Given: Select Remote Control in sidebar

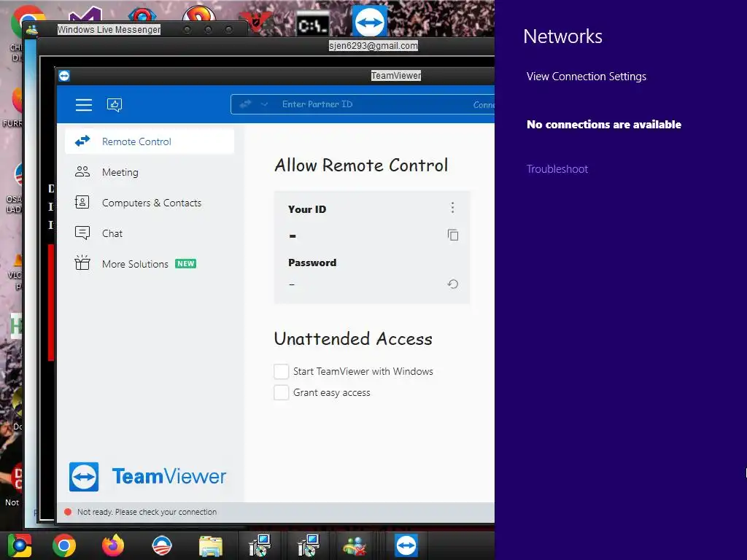Looking at the screenshot, I should coord(149,141).
